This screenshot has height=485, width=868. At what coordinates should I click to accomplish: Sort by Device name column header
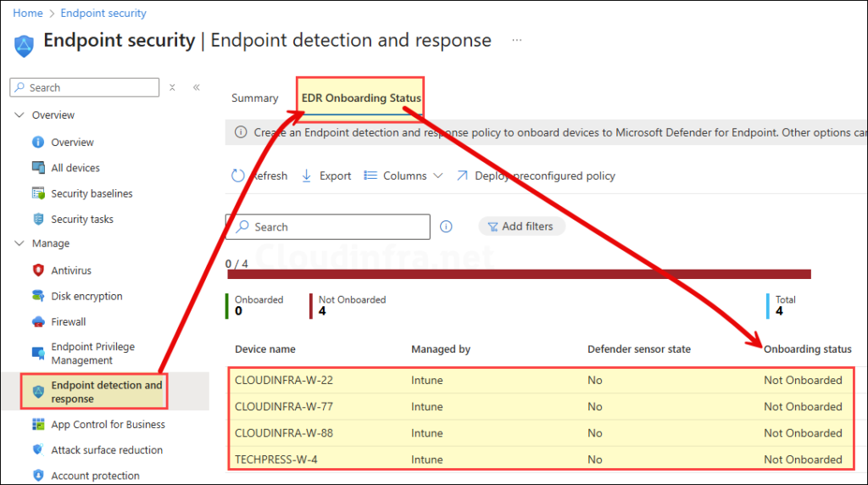265,349
